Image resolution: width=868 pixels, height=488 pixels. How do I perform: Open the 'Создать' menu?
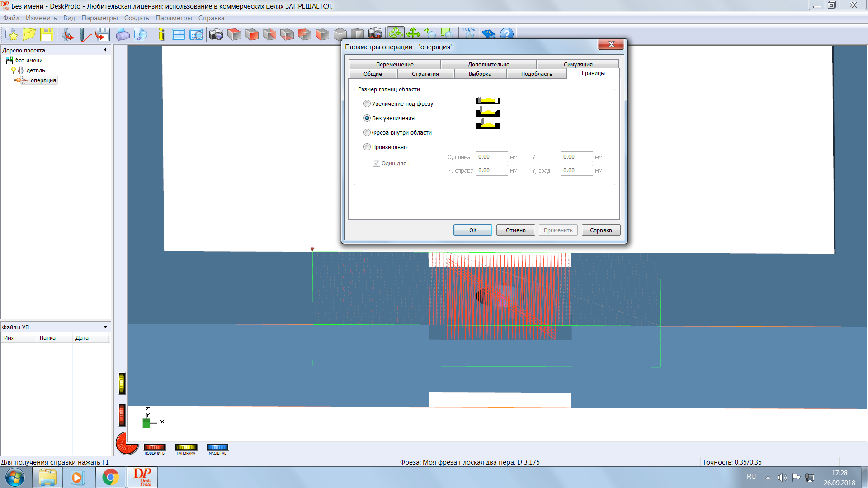[136, 18]
